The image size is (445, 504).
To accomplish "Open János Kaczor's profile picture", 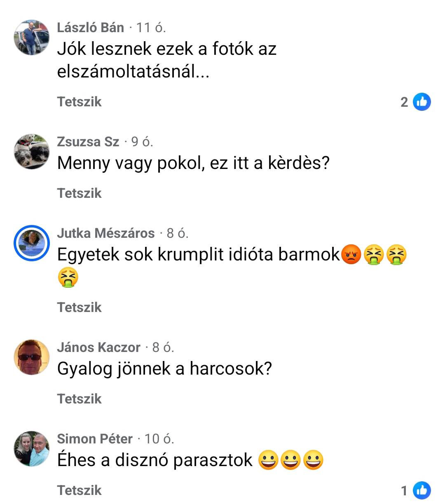I will pyautogui.click(x=32, y=357).
